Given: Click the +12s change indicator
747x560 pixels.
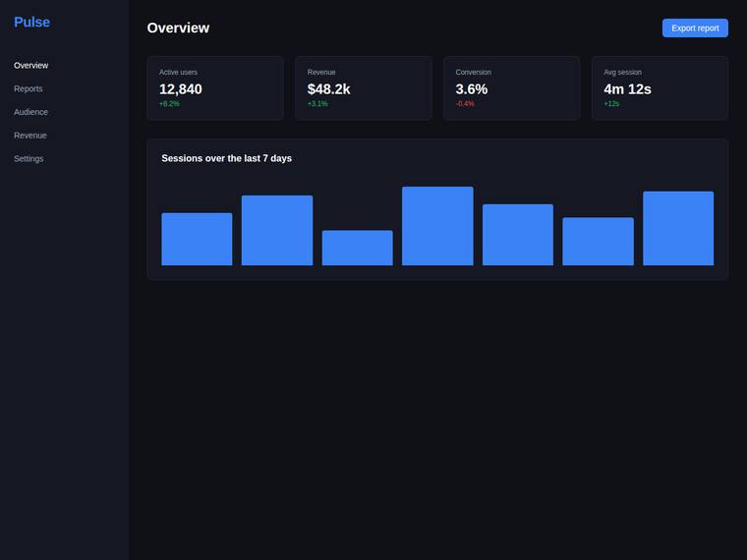Looking at the screenshot, I should tap(611, 103).
